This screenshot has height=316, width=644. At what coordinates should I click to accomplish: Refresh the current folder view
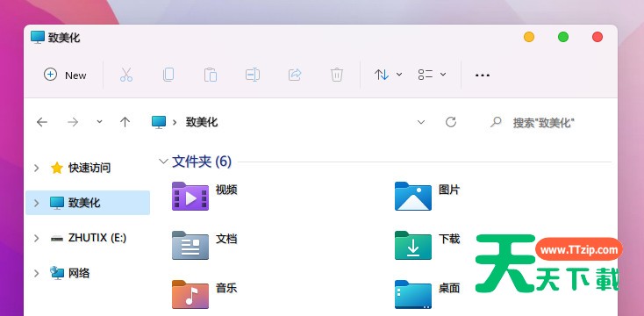[451, 122]
